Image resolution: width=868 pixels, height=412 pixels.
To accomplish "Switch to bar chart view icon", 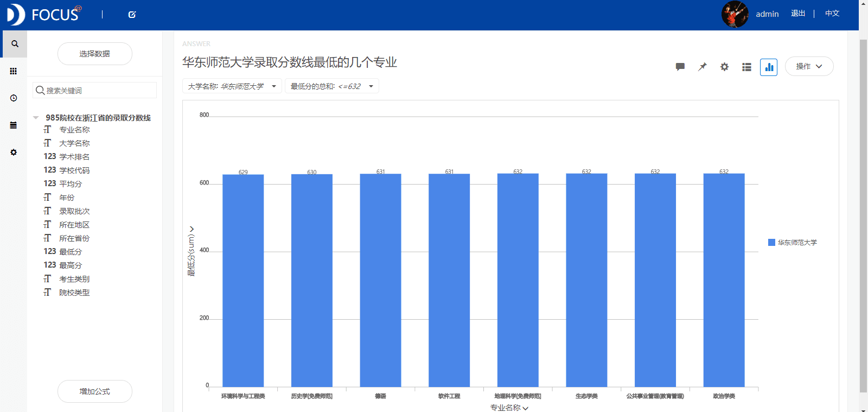I will [x=769, y=67].
